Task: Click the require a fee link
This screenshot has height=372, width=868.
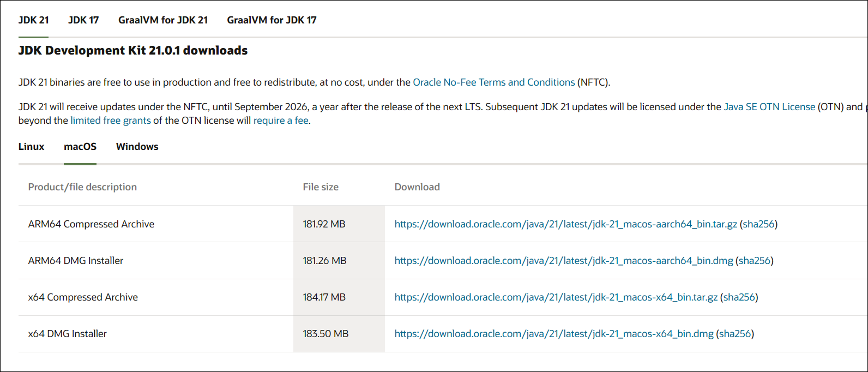Action: tap(280, 120)
